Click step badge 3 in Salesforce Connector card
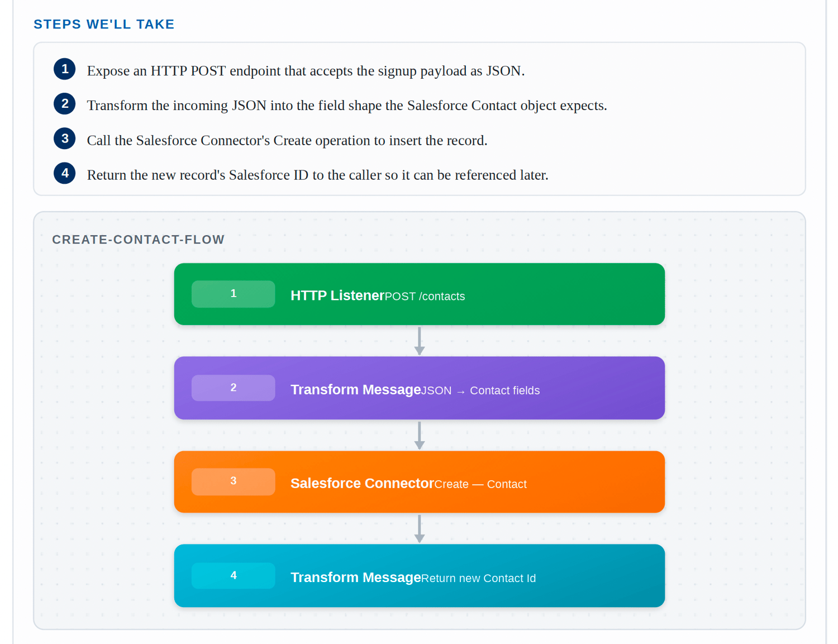Image resolution: width=838 pixels, height=644 pixels. tap(234, 481)
